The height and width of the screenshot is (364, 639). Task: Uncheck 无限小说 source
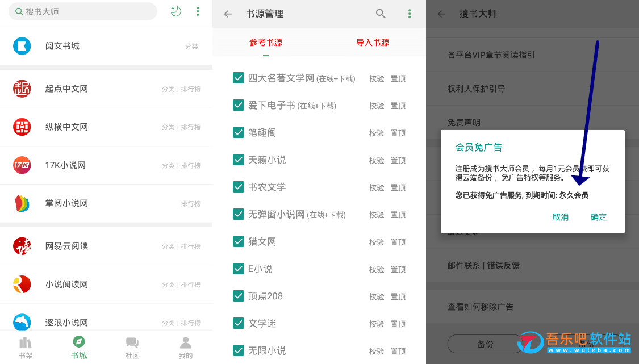pos(239,350)
